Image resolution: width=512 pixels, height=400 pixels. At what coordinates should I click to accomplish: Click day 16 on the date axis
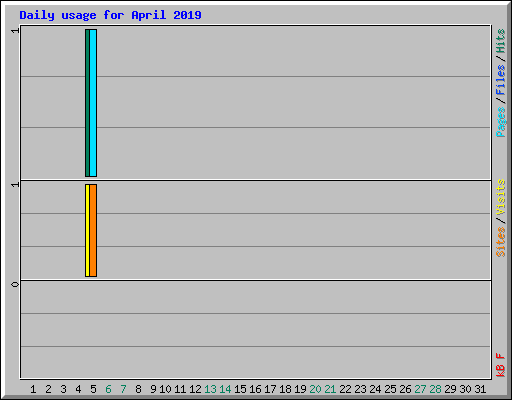pyautogui.click(x=255, y=389)
